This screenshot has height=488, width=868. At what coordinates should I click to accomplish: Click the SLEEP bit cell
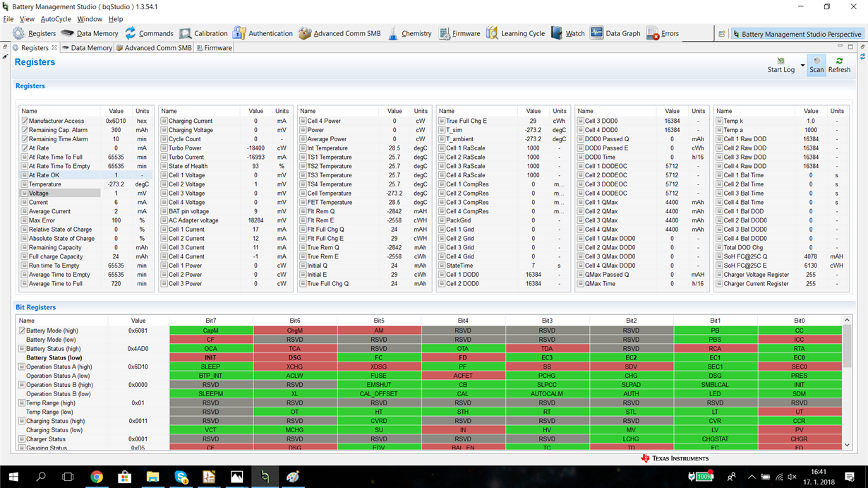[x=210, y=367]
